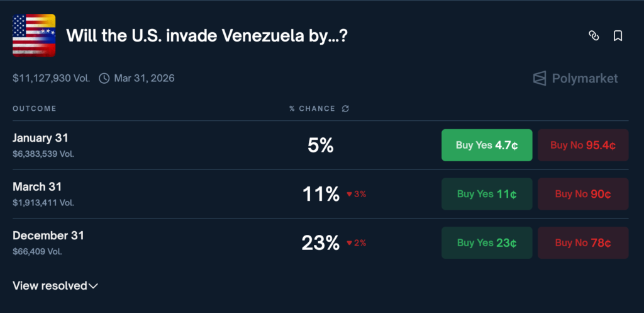644x313 pixels.
Task: Click the copy link icon
Action: pyautogui.click(x=593, y=36)
